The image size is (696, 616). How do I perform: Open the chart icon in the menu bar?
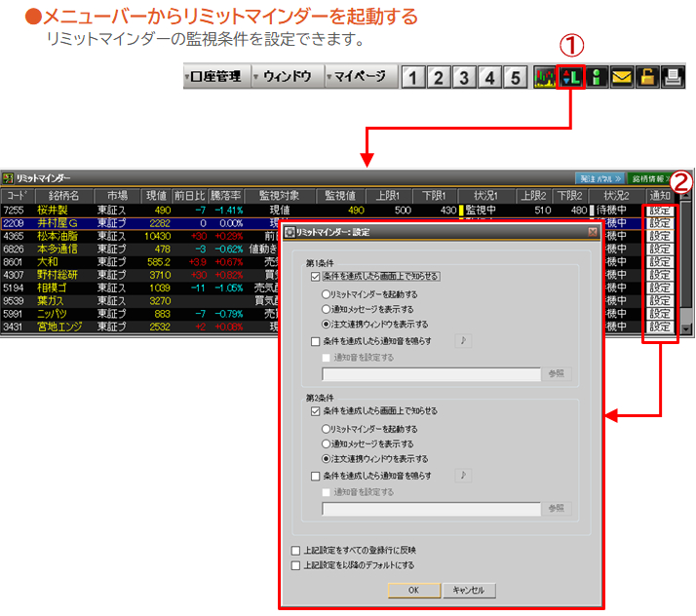point(545,77)
